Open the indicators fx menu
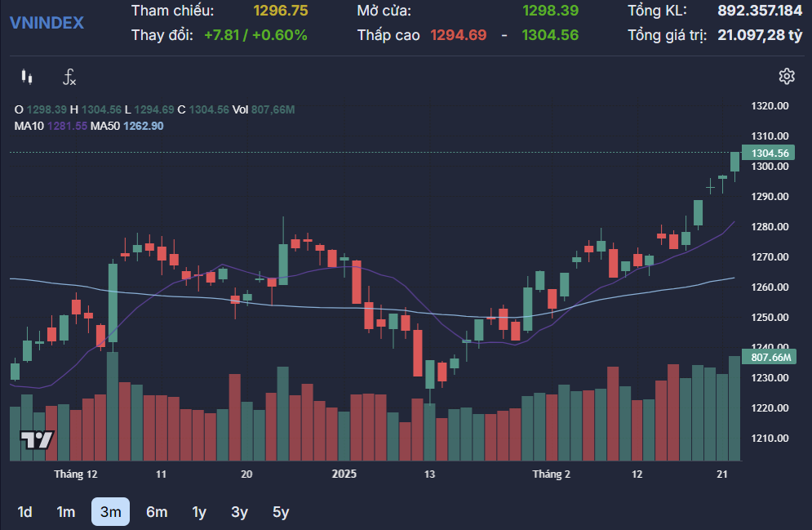 [x=69, y=78]
